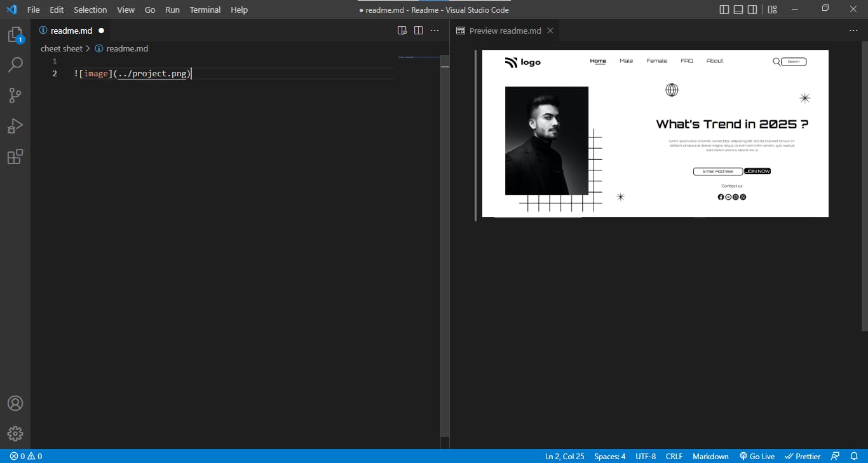This screenshot has height=463, width=868.
Task: Select the Preview readme.md tab
Action: pyautogui.click(x=505, y=31)
